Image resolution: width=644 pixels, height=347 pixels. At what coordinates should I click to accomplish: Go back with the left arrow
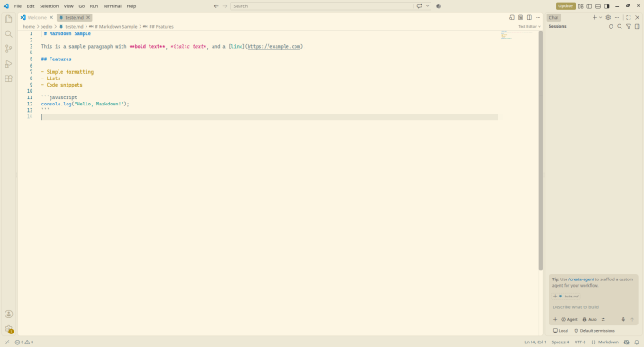[x=216, y=6]
